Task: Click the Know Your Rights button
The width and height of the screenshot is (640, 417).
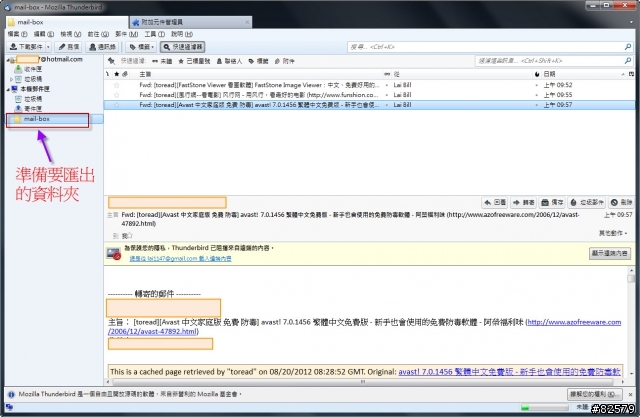Action: coord(594,394)
